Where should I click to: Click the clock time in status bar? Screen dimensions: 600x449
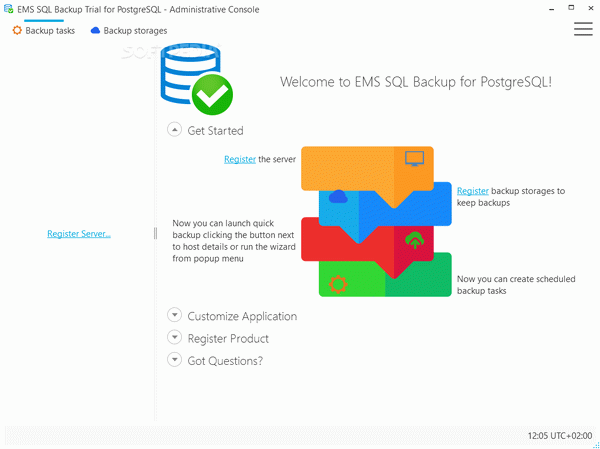559,437
